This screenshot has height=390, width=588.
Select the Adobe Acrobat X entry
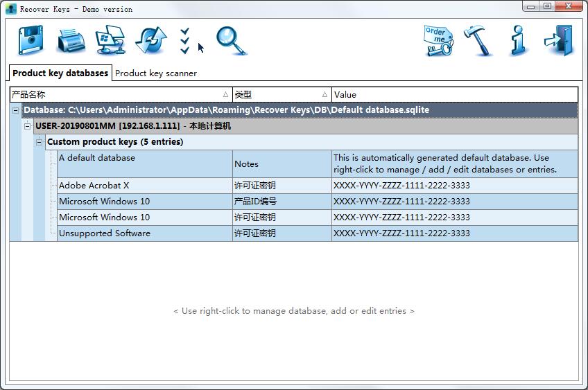[94, 186]
